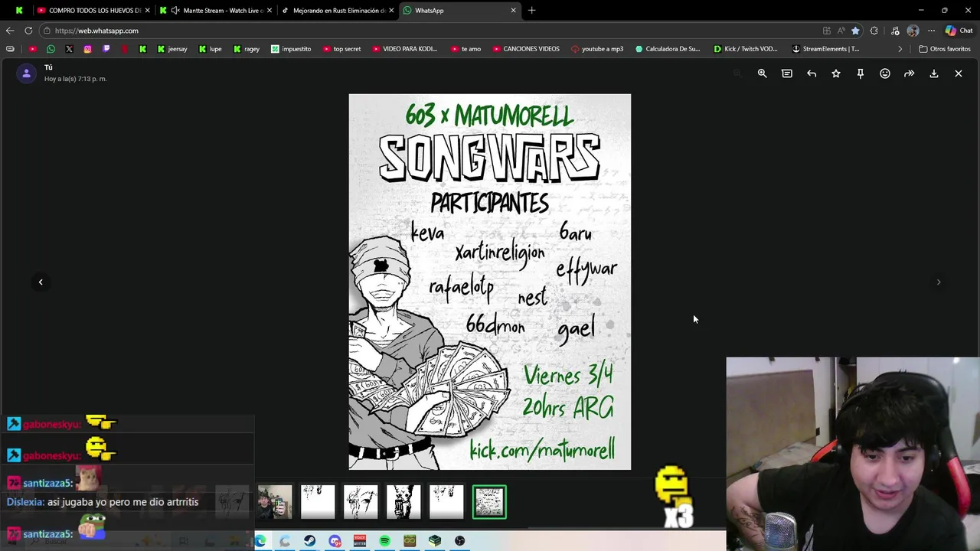Viewport: 980px width, 551px height.
Task: Open a new browser tab
Action: 531,10
